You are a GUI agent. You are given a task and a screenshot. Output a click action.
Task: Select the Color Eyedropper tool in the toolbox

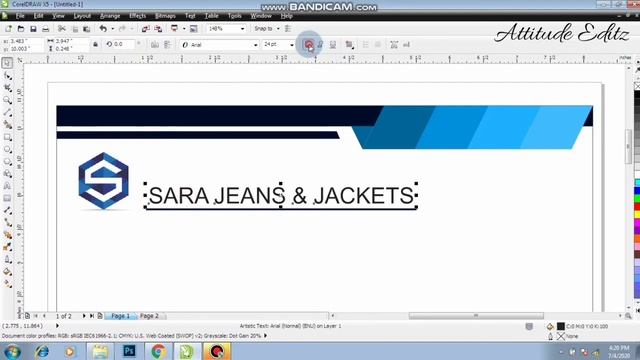[x=7, y=247]
